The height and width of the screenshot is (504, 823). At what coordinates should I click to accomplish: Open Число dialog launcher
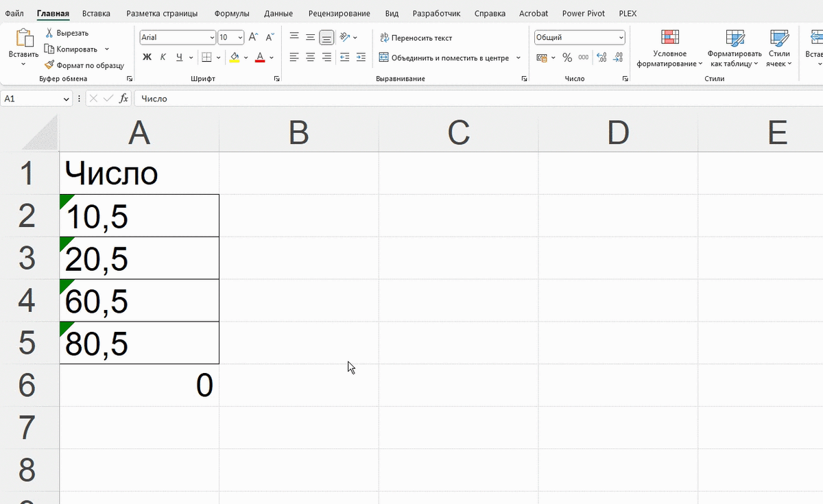click(625, 79)
